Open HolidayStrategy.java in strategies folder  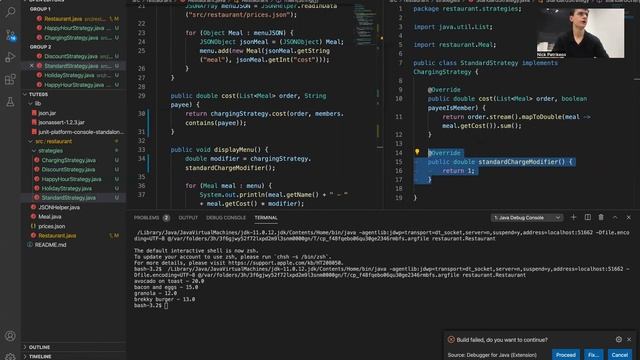(73, 188)
